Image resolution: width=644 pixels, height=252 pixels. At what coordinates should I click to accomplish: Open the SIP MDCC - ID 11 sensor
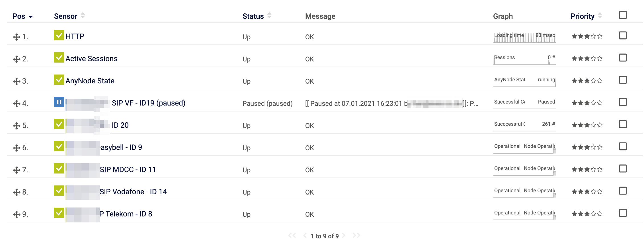pyautogui.click(x=128, y=170)
